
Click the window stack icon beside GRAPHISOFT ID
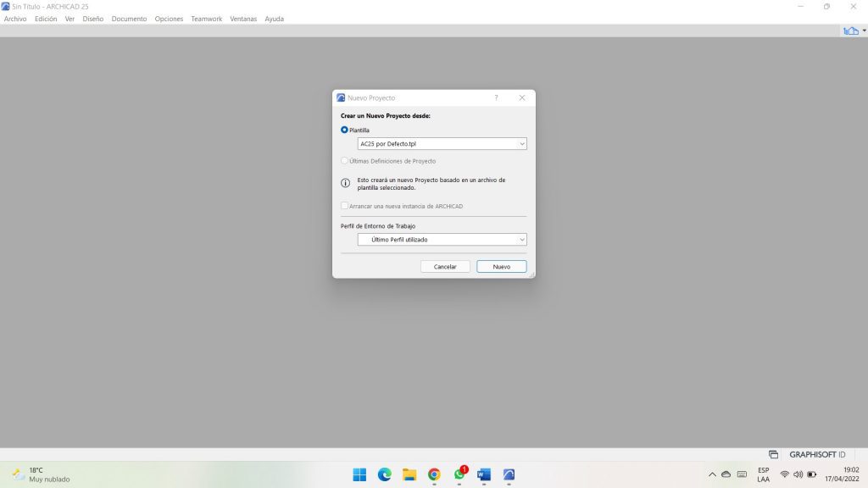[773, 454]
